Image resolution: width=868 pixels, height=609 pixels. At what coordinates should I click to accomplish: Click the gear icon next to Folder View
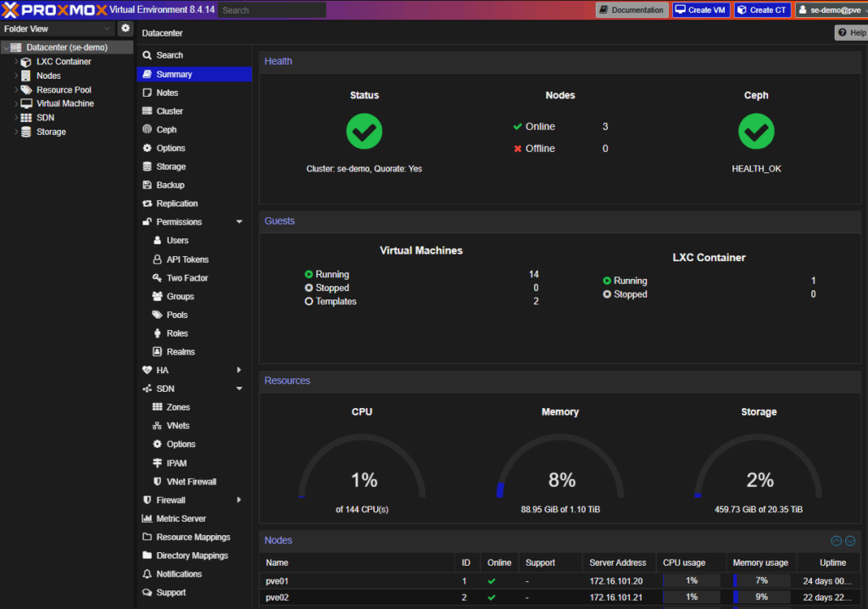[x=125, y=28]
